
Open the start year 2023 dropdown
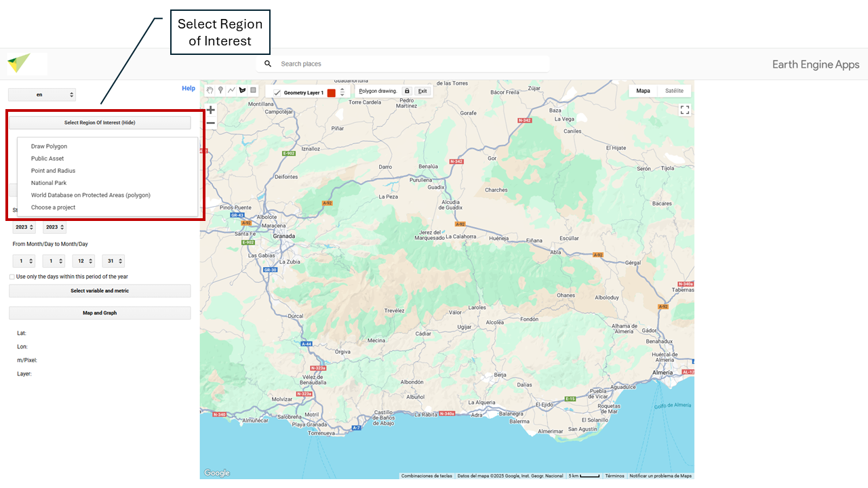click(x=24, y=227)
